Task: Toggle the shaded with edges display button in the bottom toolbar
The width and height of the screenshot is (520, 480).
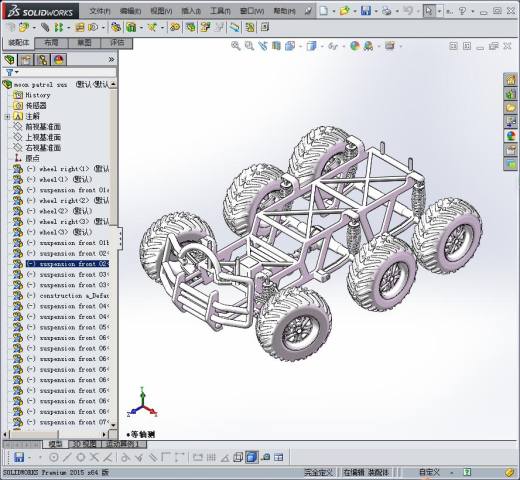Action: (x=252, y=457)
